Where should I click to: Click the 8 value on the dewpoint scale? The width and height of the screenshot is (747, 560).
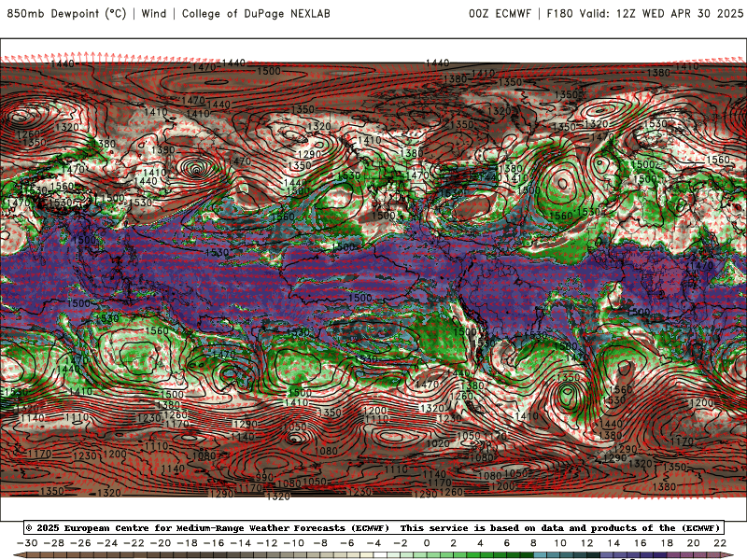pyautogui.click(x=533, y=543)
